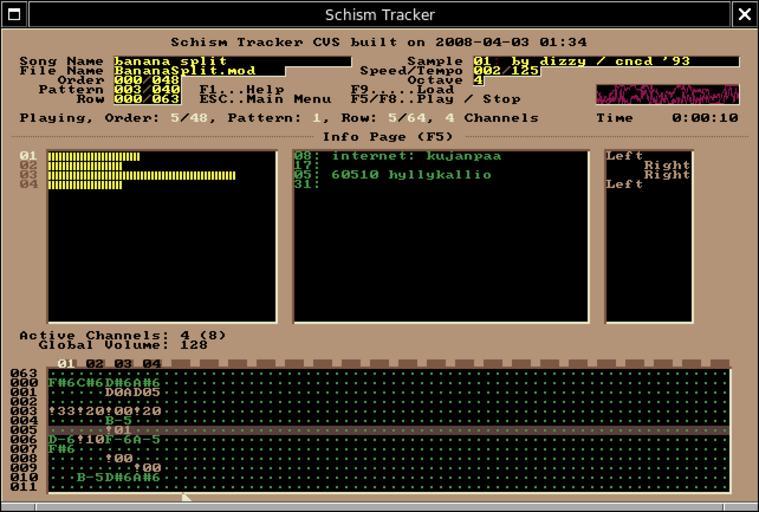Select track header 02 in pattern view

(x=95, y=364)
